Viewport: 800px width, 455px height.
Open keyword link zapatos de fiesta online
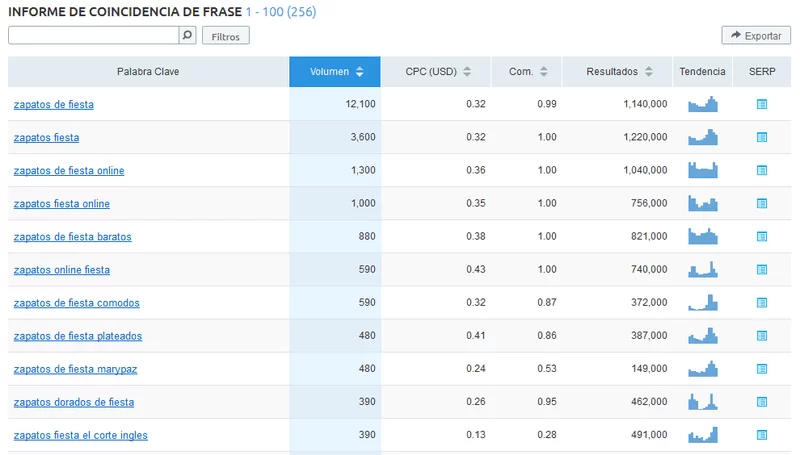tap(69, 170)
